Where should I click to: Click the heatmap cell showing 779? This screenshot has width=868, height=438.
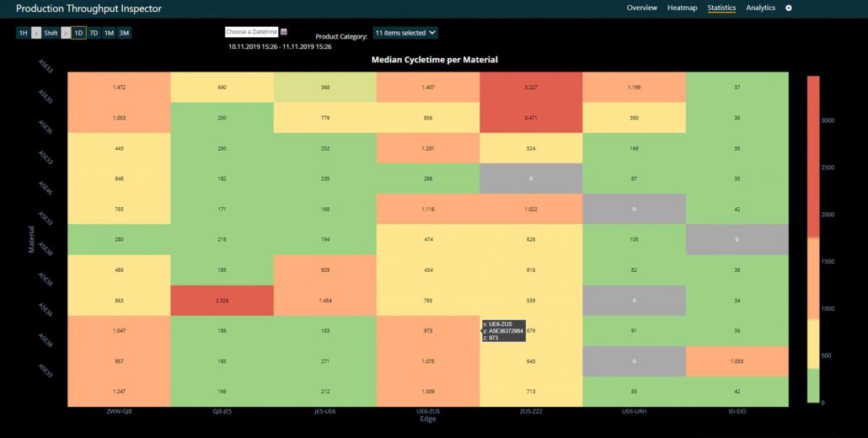tap(325, 118)
